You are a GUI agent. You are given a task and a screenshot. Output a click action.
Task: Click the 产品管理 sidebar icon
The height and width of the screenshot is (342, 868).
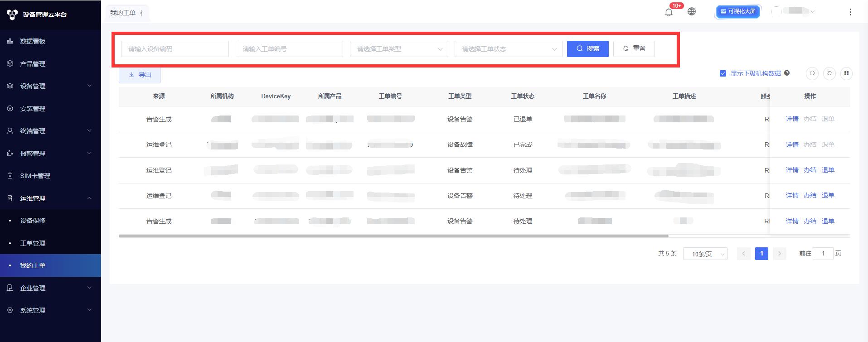(10, 64)
